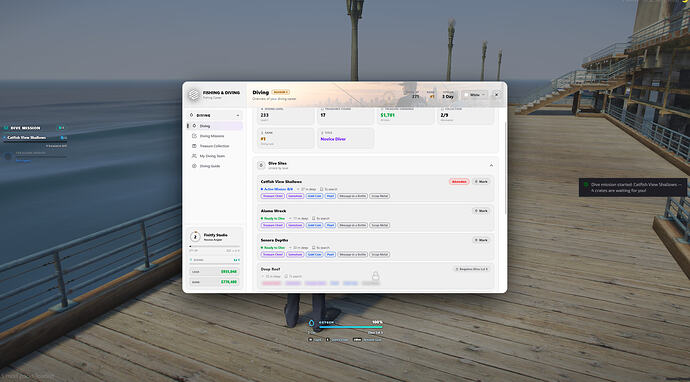Open Diving Missions in the sidebar
Viewport: 690px width, 382px height.
pos(214,136)
